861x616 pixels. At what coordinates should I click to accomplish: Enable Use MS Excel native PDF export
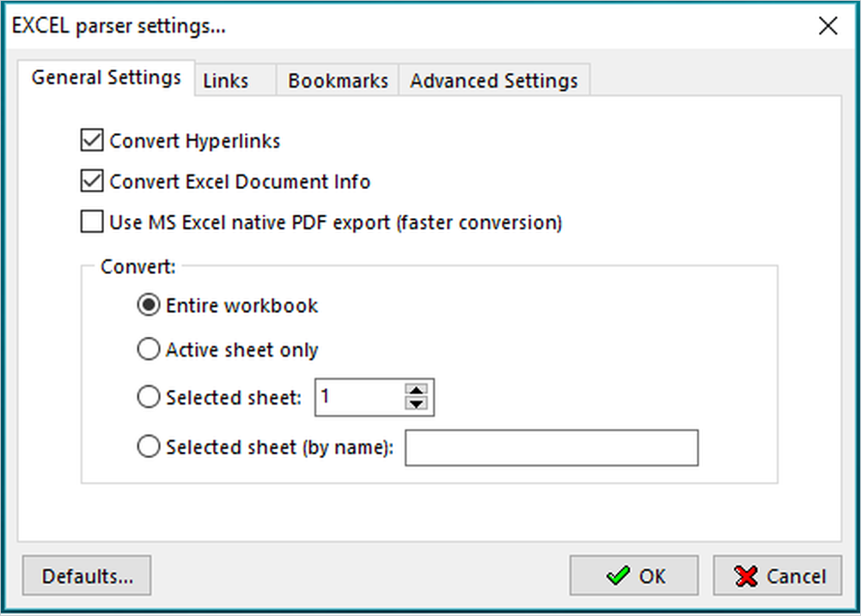coord(92,222)
